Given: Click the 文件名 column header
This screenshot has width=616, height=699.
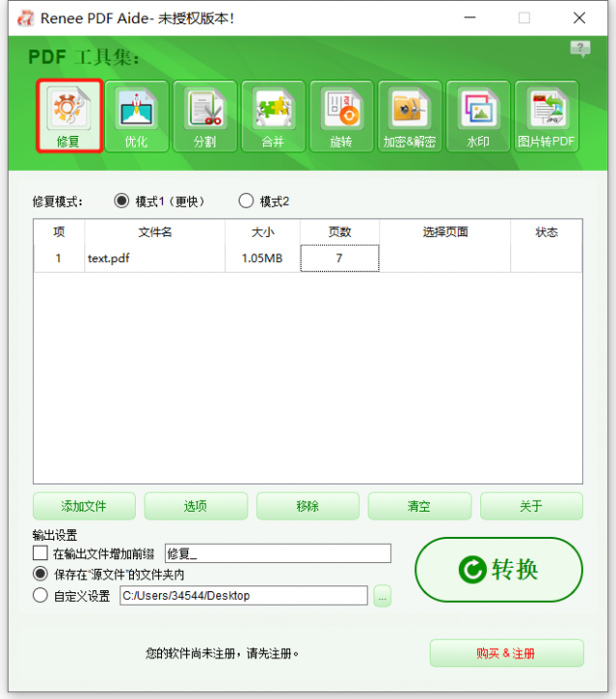Looking at the screenshot, I should [x=154, y=232].
